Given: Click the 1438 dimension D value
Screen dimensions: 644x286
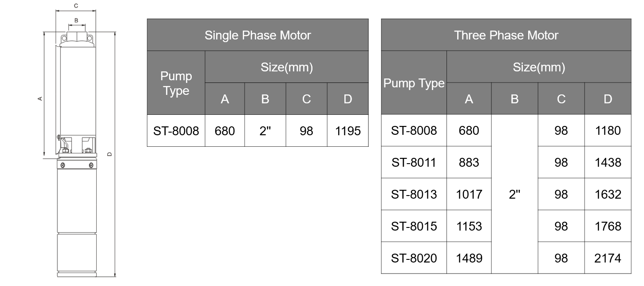Looking at the screenshot, I should [608, 162].
